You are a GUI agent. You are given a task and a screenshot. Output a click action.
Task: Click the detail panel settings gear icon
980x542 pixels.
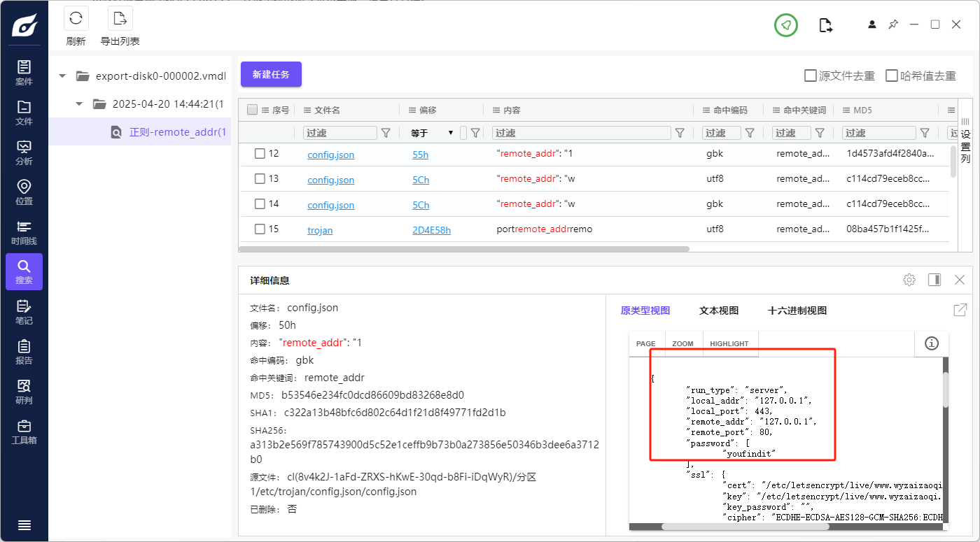click(909, 280)
